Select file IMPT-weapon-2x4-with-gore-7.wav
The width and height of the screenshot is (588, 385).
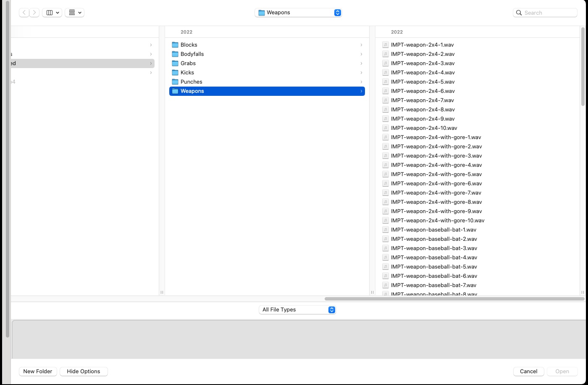click(436, 193)
